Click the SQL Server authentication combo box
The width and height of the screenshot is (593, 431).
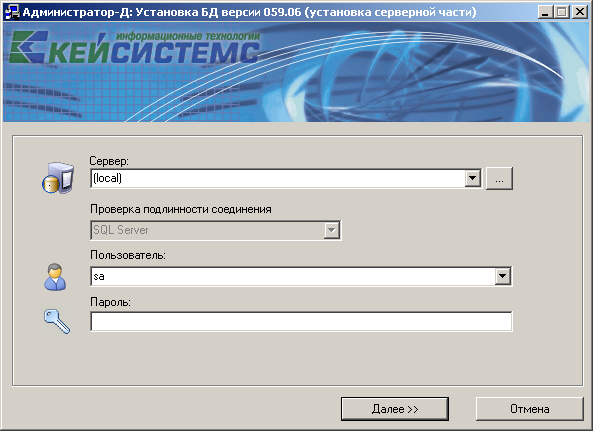[x=216, y=230]
